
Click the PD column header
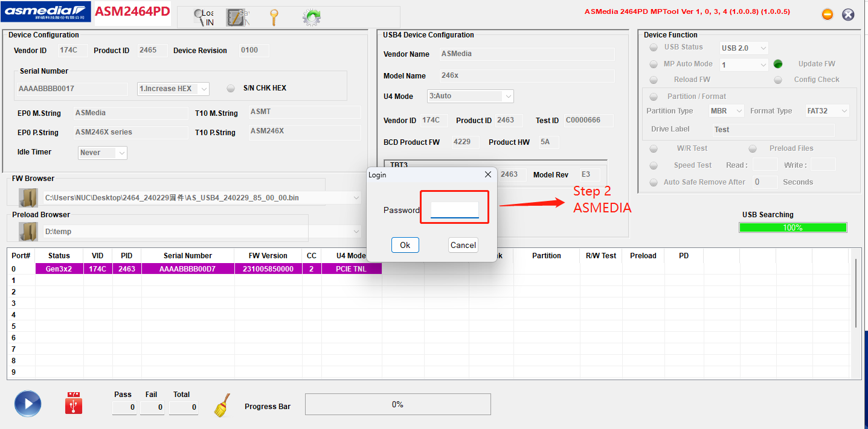(684, 256)
